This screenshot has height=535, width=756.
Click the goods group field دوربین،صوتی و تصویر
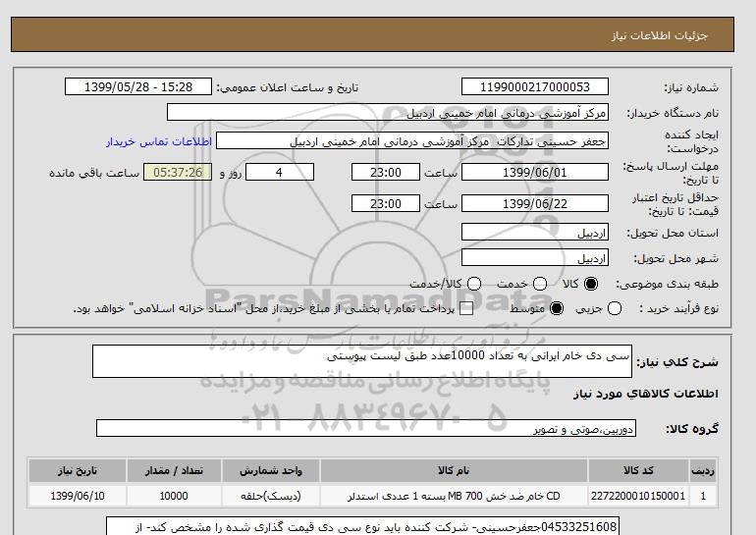[366, 428]
